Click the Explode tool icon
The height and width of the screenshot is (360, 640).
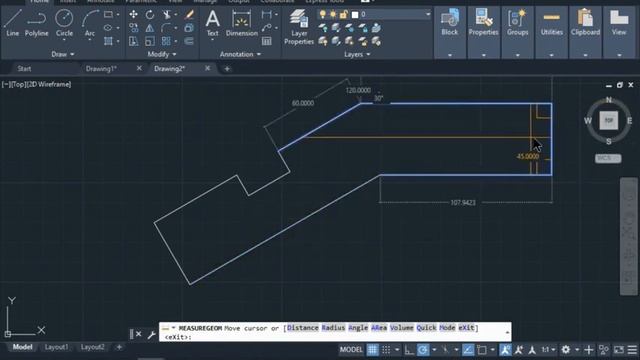coord(189,28)
